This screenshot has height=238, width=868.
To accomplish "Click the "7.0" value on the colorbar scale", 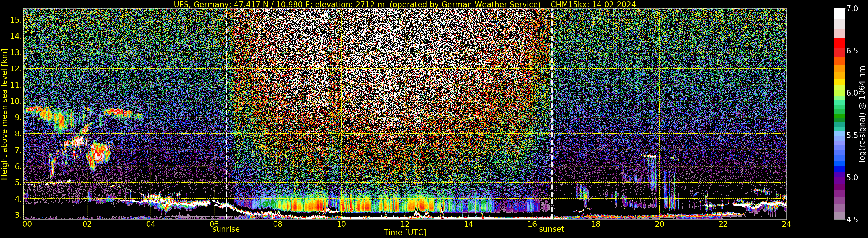I will click(x=852, y=9).
